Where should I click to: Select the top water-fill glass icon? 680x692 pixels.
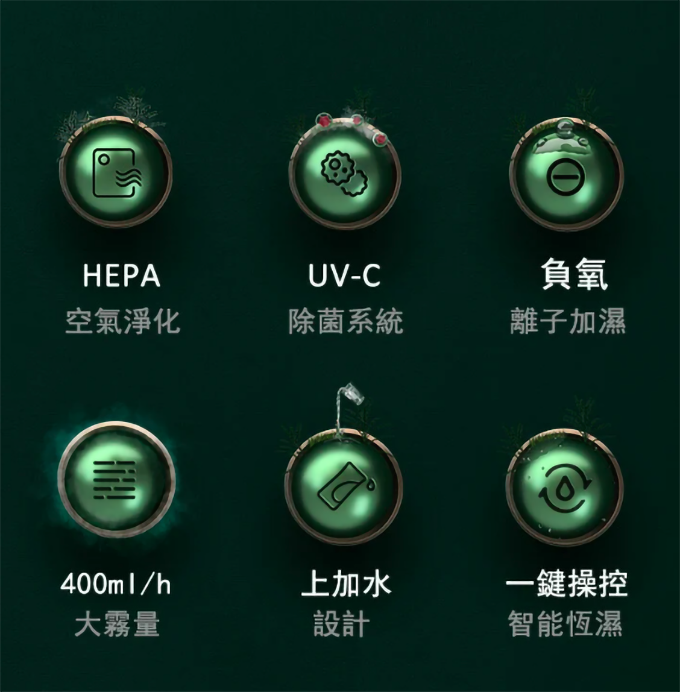click(x=346, y=485)
